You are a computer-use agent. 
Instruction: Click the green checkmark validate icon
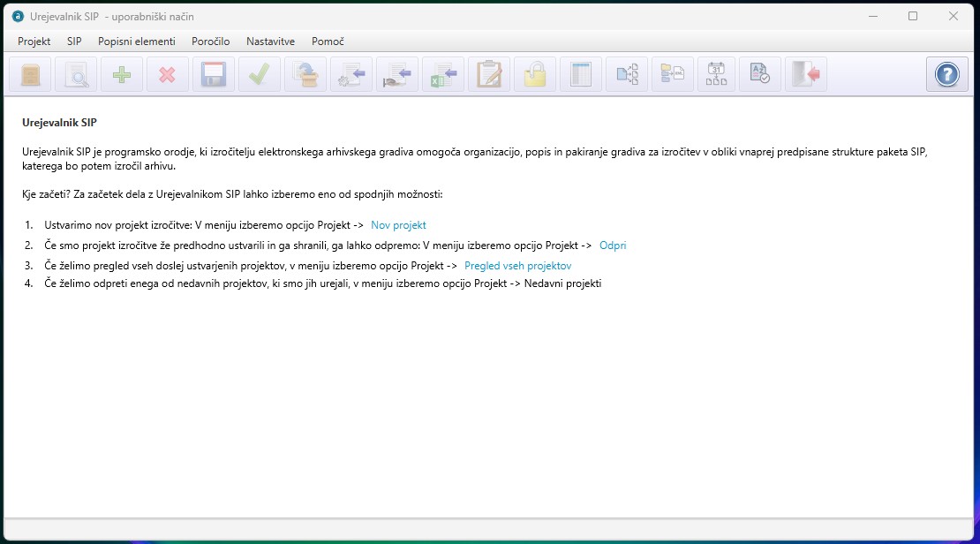[x=260, y=74]
